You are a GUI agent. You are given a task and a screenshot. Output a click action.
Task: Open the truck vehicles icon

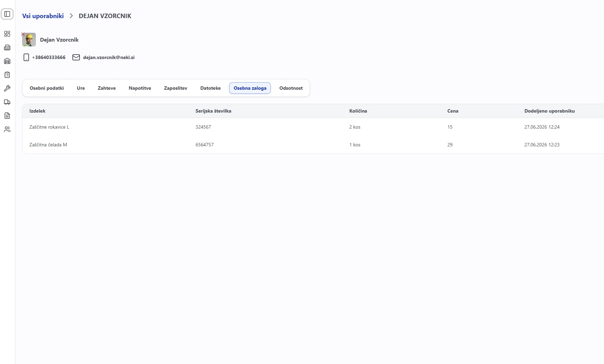tap(7, 102)
